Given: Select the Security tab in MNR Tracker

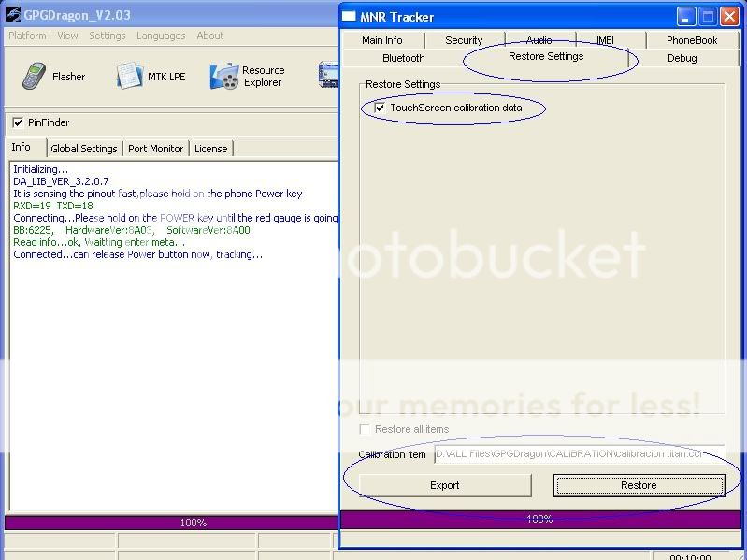Looking at the screenshot, I should click(x=464, y=40).
